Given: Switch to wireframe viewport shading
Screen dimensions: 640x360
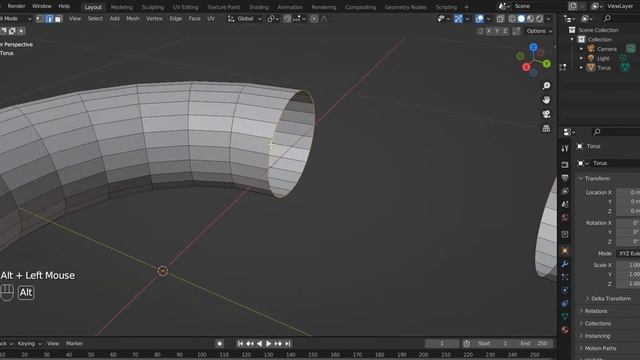Looking at the screenshot, I should tap(512, 19).
